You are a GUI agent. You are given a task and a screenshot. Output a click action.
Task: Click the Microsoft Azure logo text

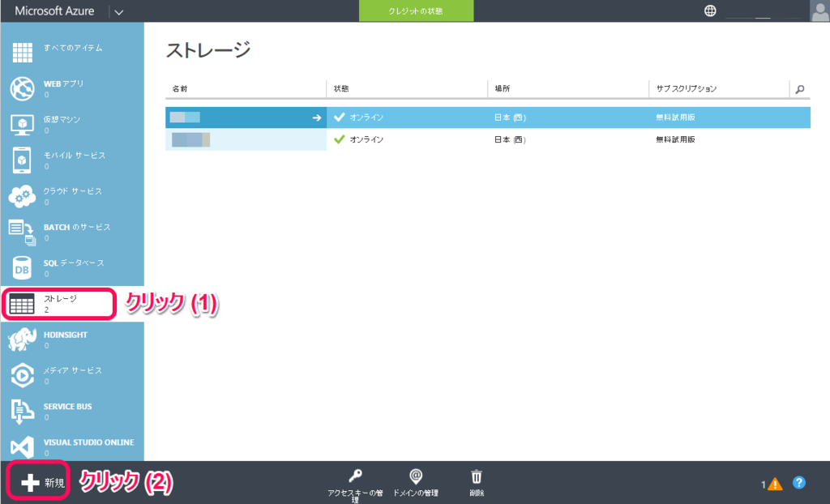[x=54, y=11]
